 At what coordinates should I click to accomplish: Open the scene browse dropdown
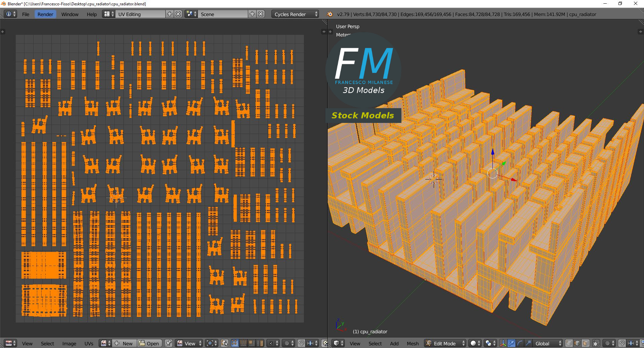click(192, 14)
